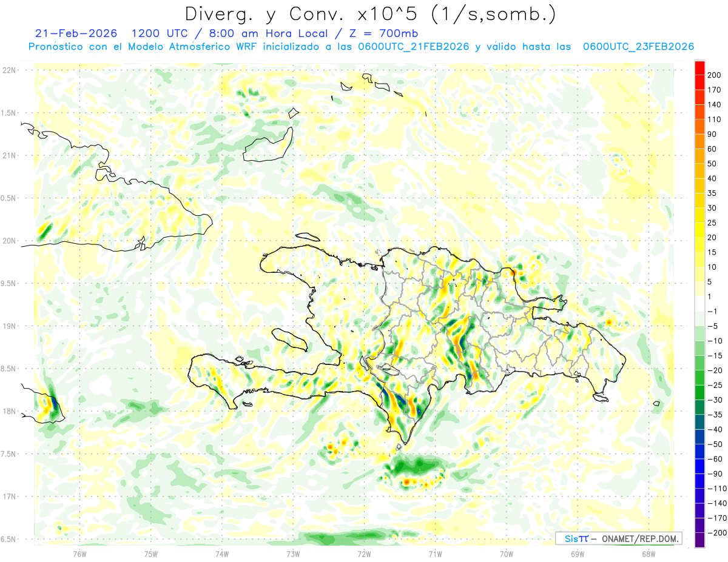Click the positive '25' color scale label
The image size is (728, 562).
coord(712,222)
